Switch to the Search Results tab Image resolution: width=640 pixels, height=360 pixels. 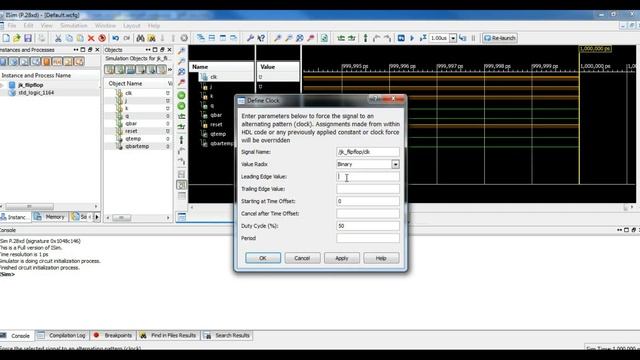pos(228,336)
